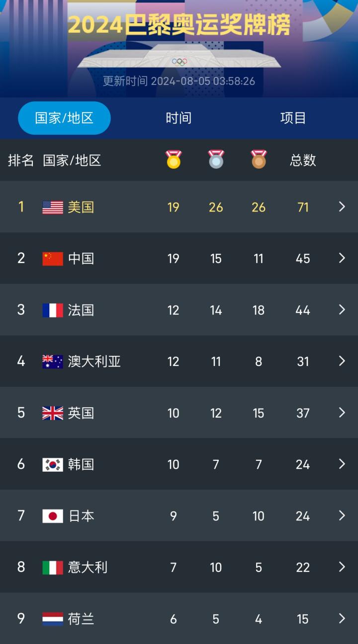This screenshot has height=644, width=358.
Task: Click the 总数 column header
Action: click(303, 160)
